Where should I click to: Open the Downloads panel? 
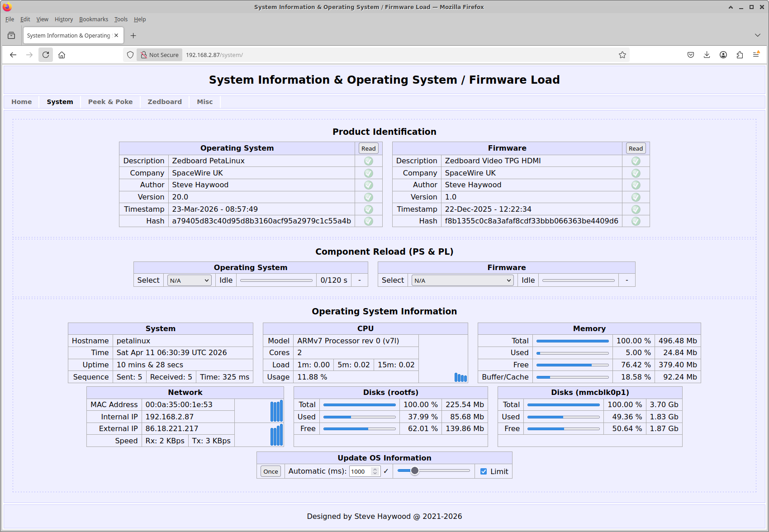point(707,55)
